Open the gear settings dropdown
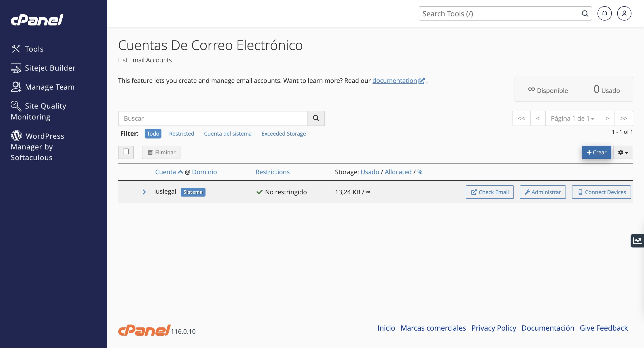 click(623, 152)
